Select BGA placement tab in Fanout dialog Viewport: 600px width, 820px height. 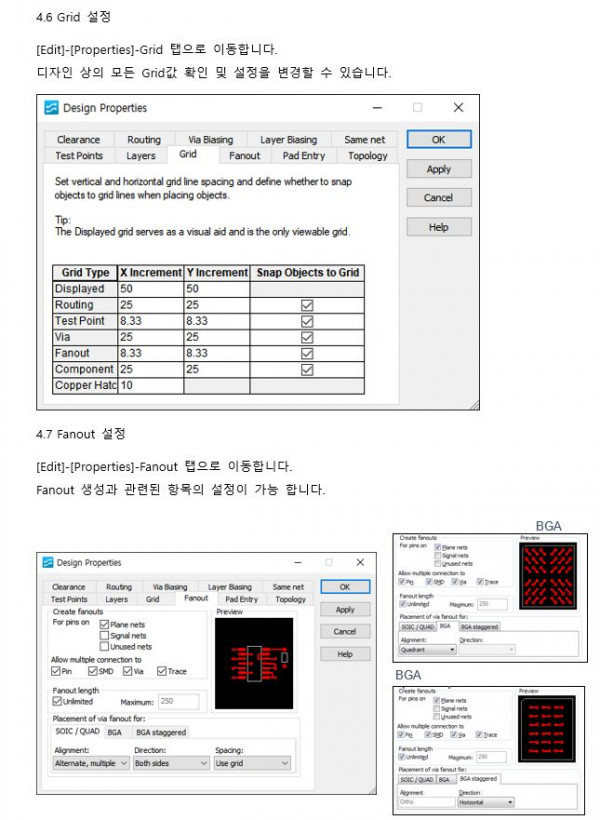click(x=115, y=732)
